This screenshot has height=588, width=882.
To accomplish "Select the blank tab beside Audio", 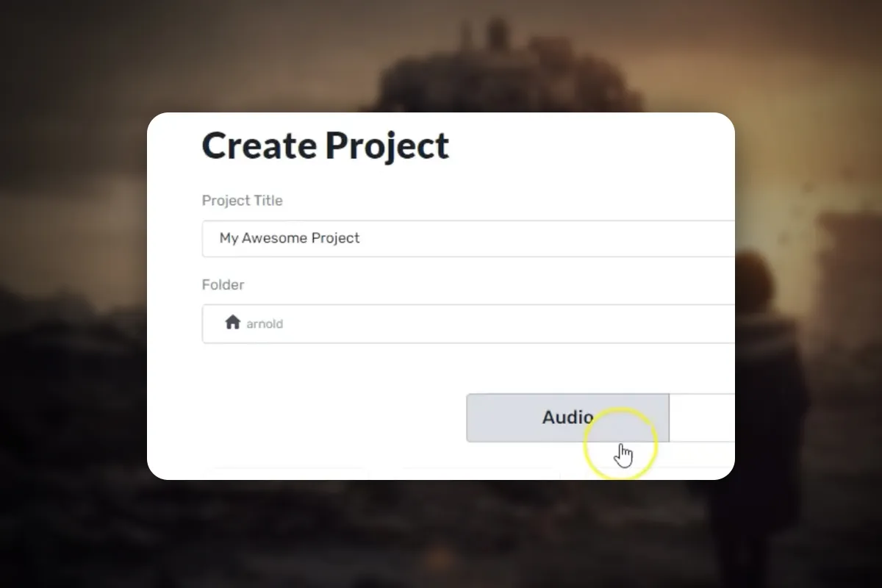I will tap(702, 417).
